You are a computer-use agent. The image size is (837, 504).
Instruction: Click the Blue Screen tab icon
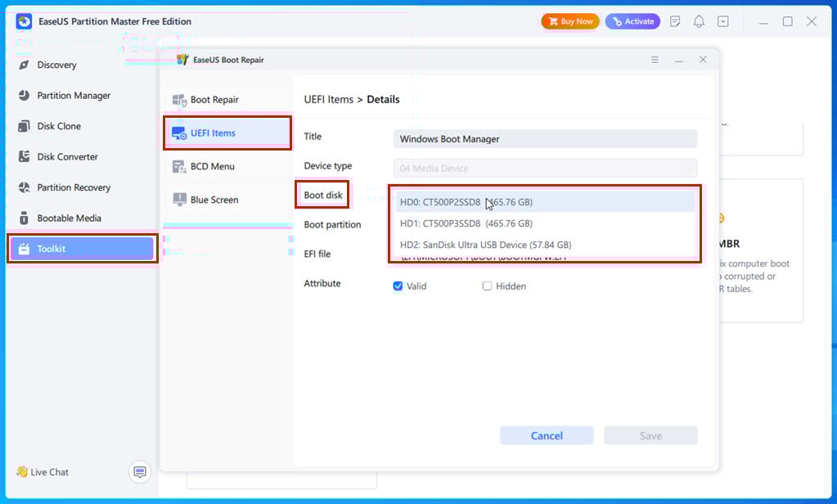pos(179,200)
